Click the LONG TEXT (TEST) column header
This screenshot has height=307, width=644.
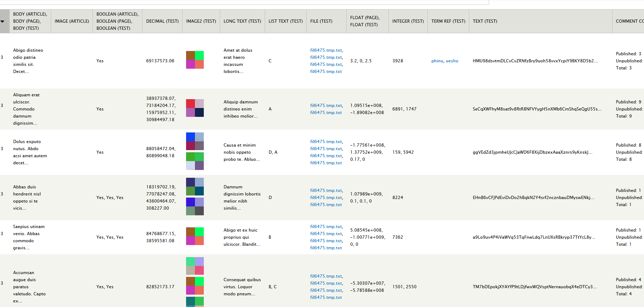point(242,21)
